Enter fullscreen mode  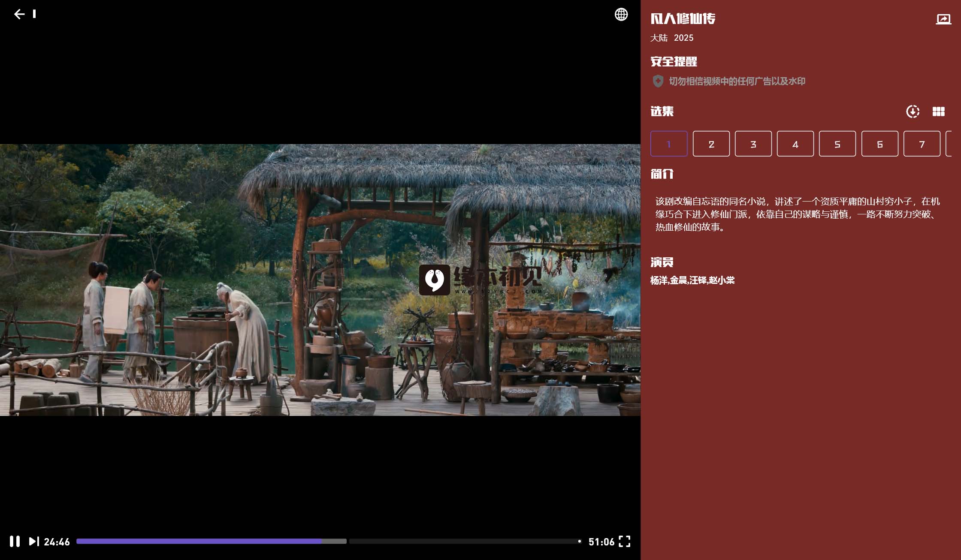point(625,541)
